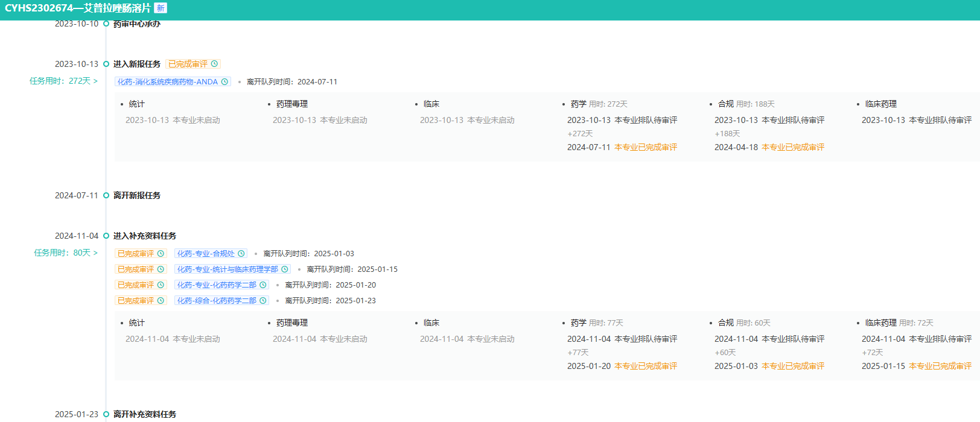This screenshot has height=422, width=980.
Task: Click 已完成审评 tag before 化药-专业-统计与临床药理学部
Action: click(136, 269)
